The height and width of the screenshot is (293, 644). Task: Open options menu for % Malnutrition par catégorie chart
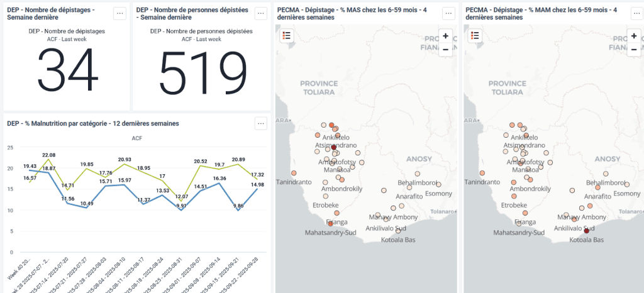261,123
